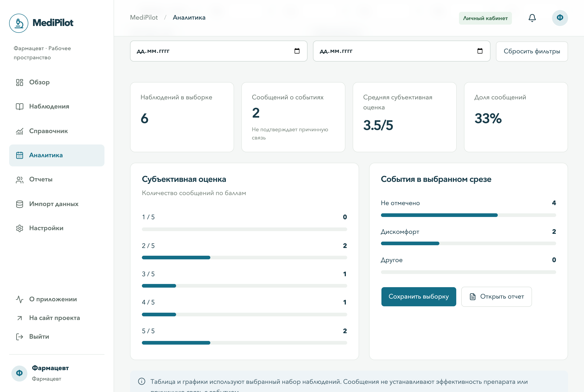Open Настройки from the sidebar
584x392 pixels.
(x=57, y=228)
